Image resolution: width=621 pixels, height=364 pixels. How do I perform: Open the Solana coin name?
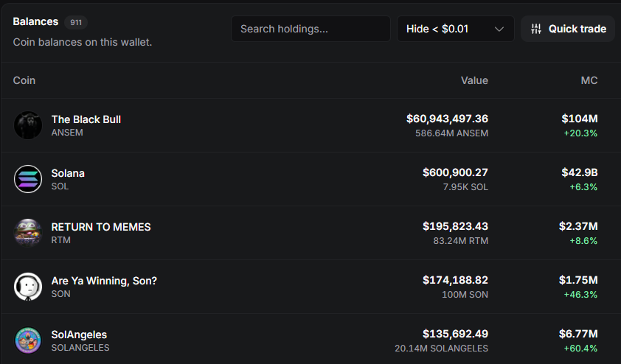click(x=68, y=173)
